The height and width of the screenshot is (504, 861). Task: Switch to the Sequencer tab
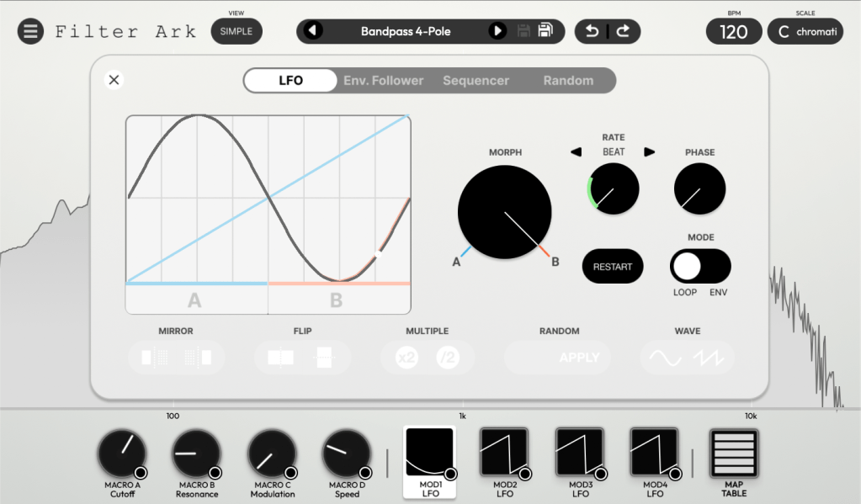pos(476,81)
